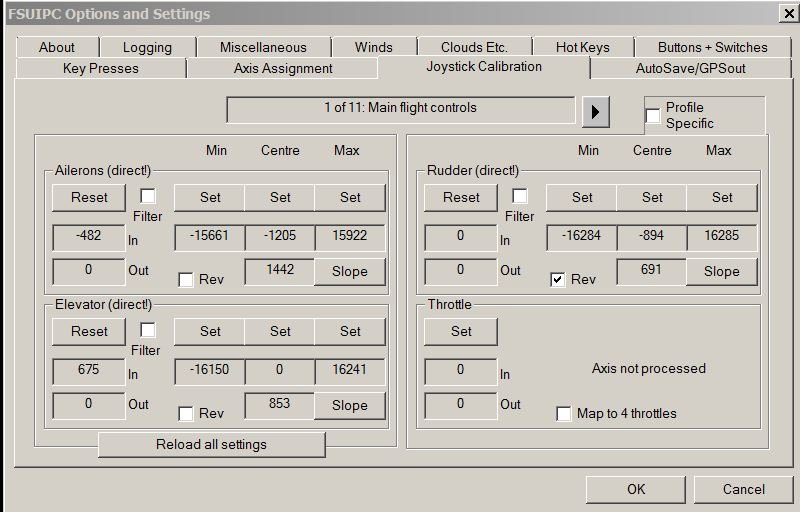800x512 pixels.
Task: Reset Ailerons calibration
Action: point(89,197)
